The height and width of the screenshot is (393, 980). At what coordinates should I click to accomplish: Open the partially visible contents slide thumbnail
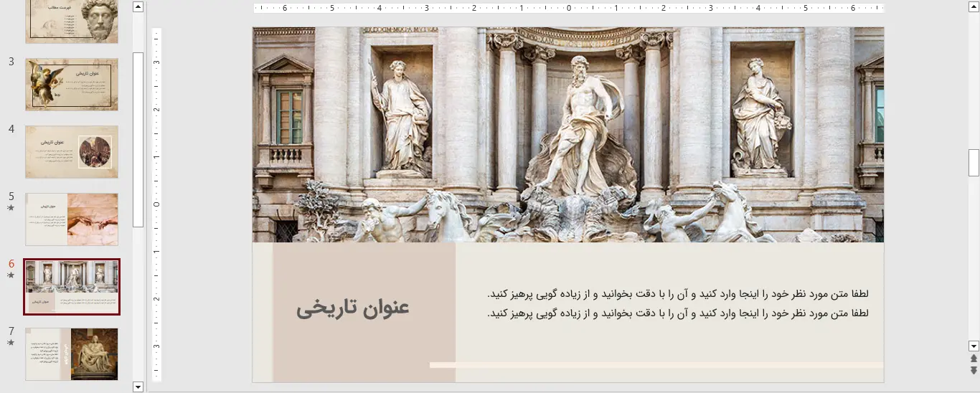click(72, 22)
